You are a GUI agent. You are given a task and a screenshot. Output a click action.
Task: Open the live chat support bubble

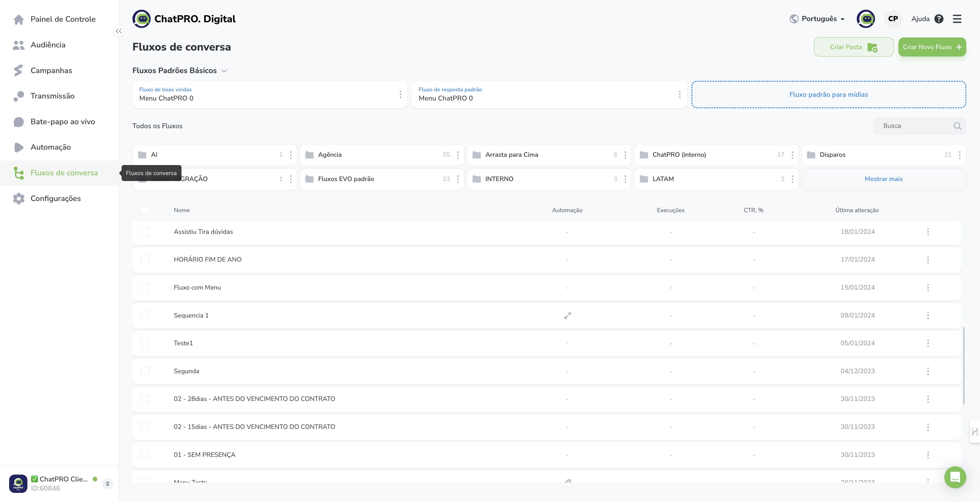pyautogui.click(x=955, y=477)
